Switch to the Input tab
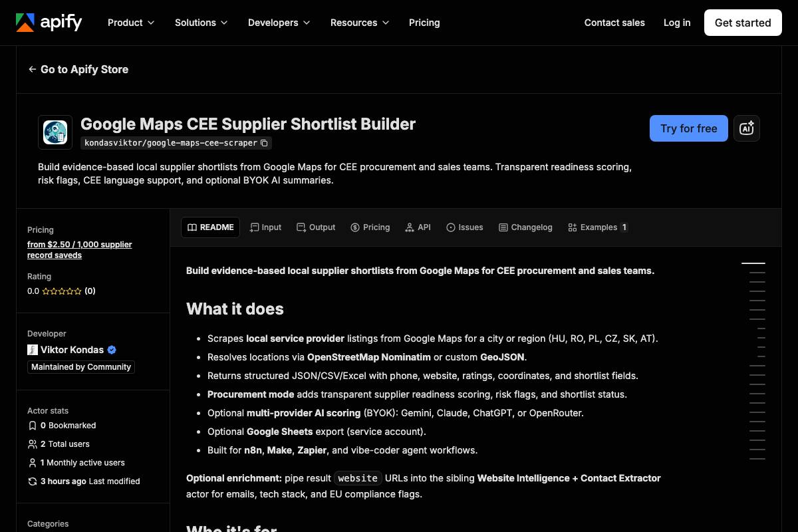This screenshot has width=798, height=532. 265,227
